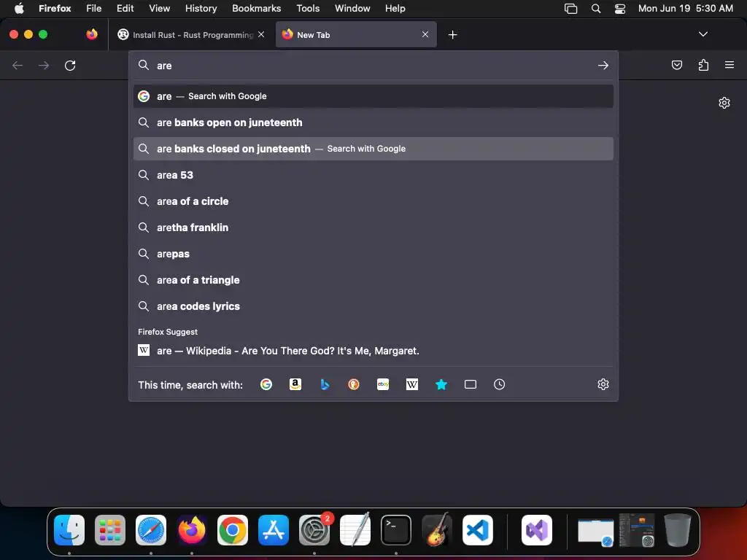Select 'are — Search with Google' result
This screenshot has width=747, height=560.
coord(373,96)
